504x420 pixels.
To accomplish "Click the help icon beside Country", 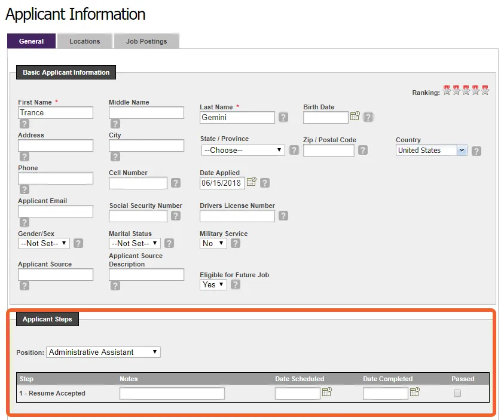I will click(476, 151).
